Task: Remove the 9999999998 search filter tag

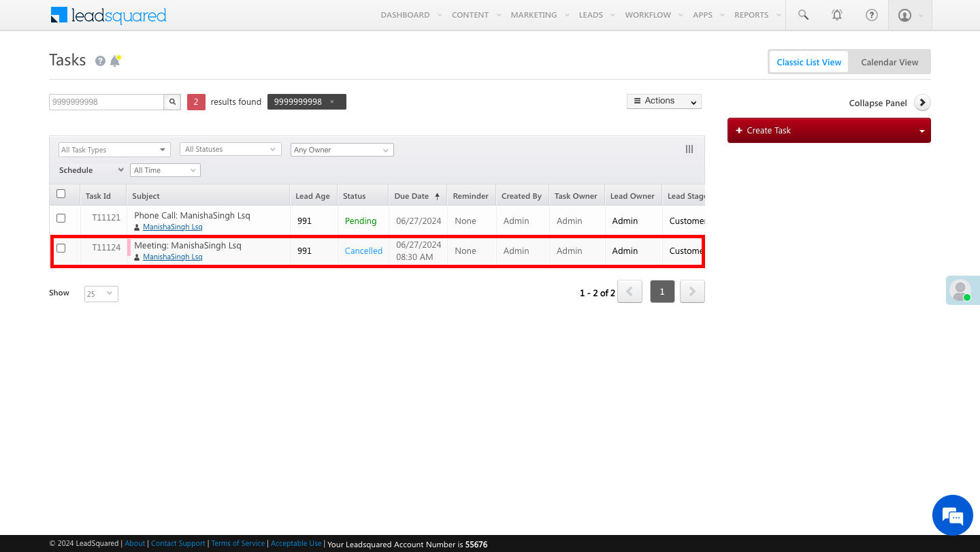Action: point(332,102)
